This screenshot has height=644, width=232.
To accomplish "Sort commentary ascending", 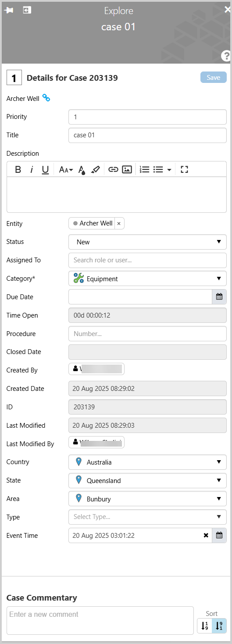I will (205, 626).
